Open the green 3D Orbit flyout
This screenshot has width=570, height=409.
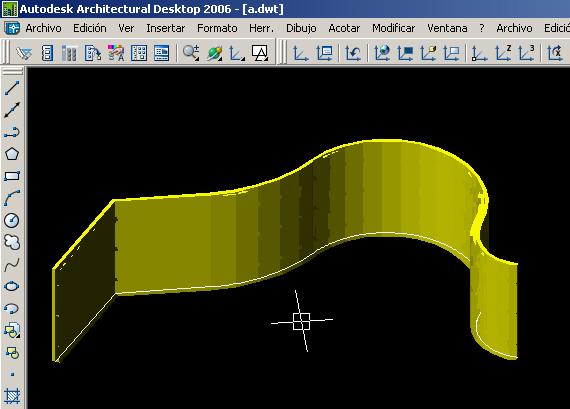pyautogui.click(x=214, y=53)
